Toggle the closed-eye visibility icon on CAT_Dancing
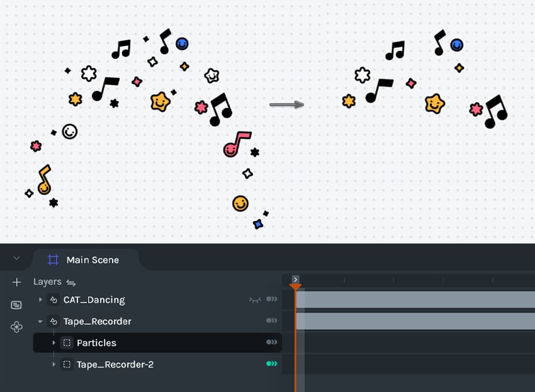 tap(255, 300)
